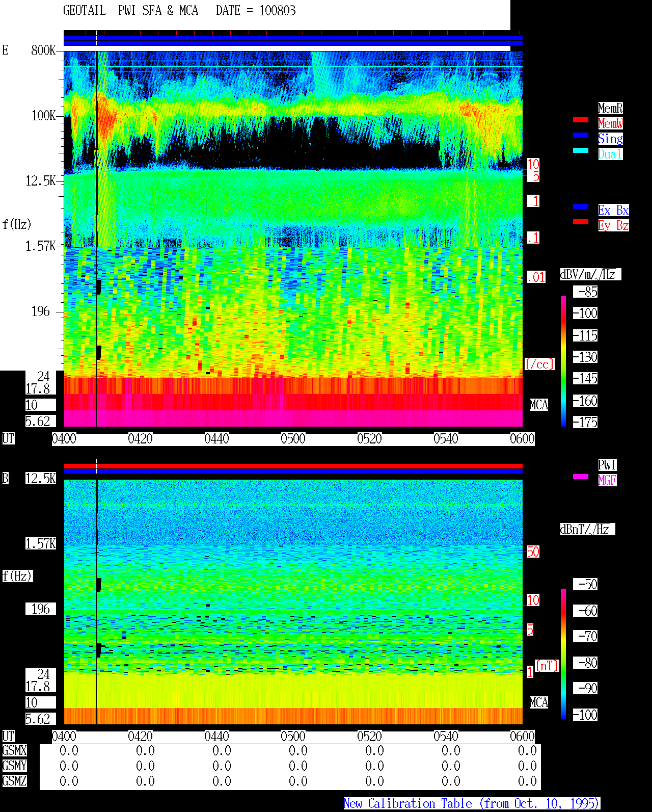Click the -80 color scale value

point(585,663)
